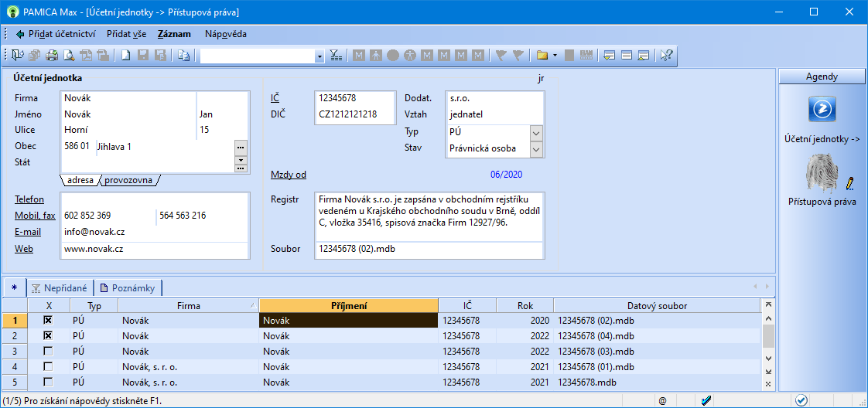The width and height of the screenshot is (868, 408).
Task: Open the Poznámky tab
Action: [128, 288]
